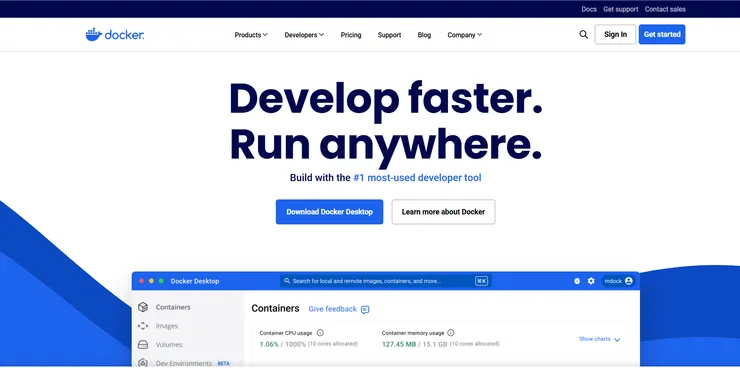Expand the Company menu

coord(464,34)
